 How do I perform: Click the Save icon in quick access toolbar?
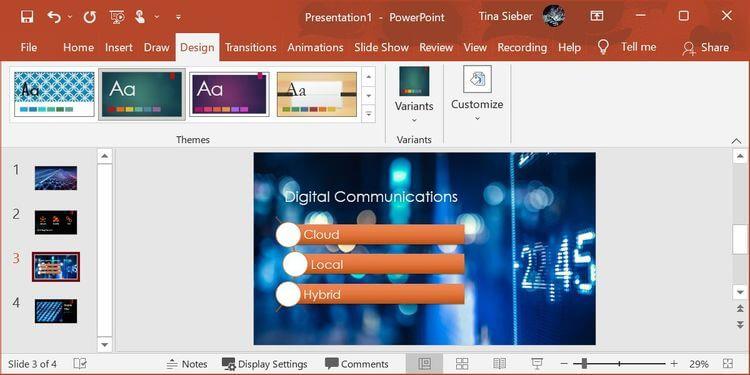[27, 17]
